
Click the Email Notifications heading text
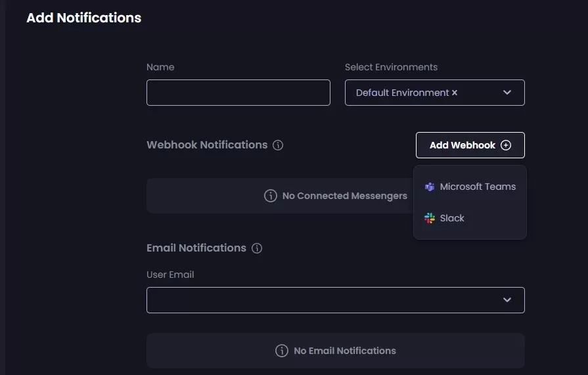click(196, 248)
